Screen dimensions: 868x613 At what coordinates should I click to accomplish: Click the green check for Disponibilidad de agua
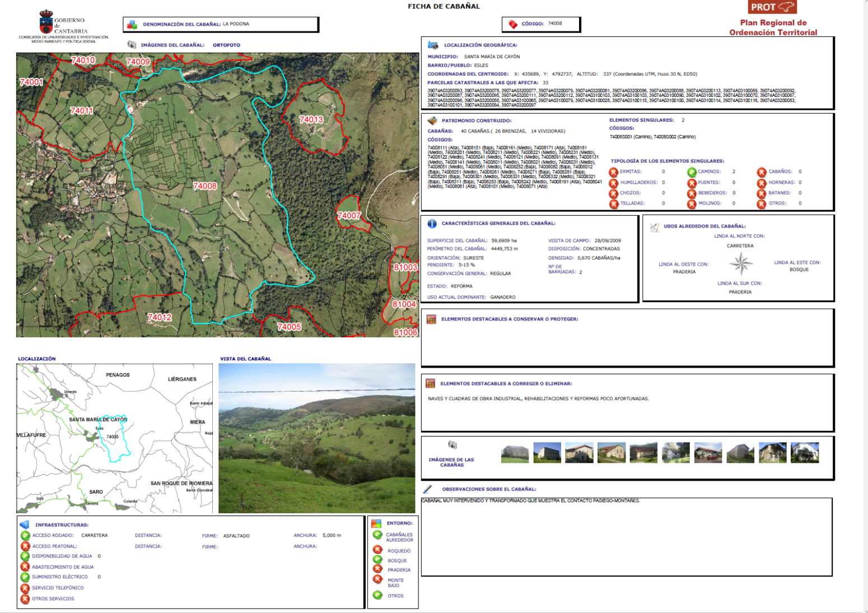25,556
